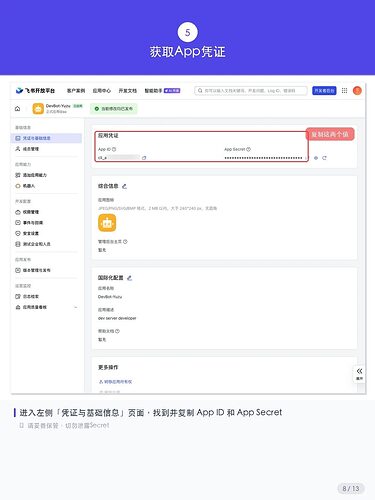Open 成员管理 in the sidebar

pos(27,149)
